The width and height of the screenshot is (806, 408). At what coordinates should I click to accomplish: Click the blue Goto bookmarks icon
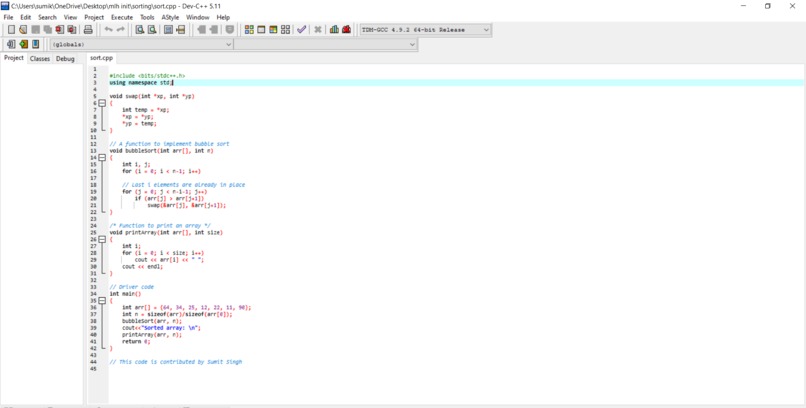click(x=35, y=44)
